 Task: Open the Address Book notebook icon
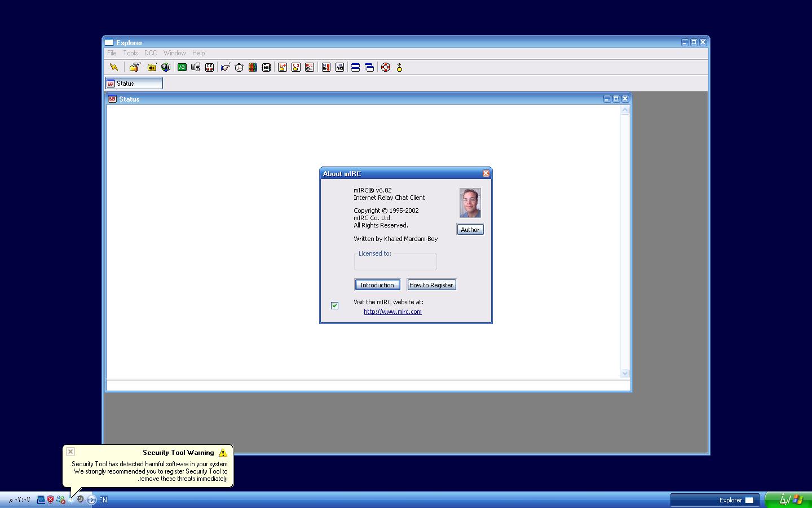tap(266, 67)
